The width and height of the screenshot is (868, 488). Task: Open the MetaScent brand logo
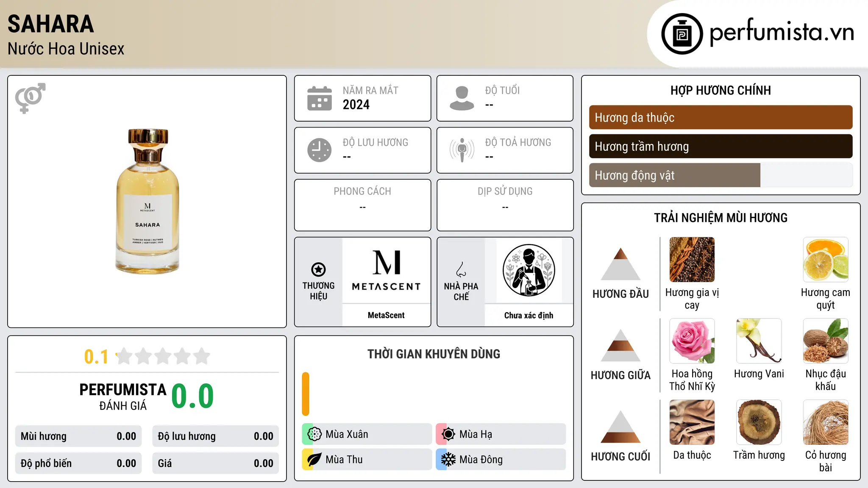387,270
